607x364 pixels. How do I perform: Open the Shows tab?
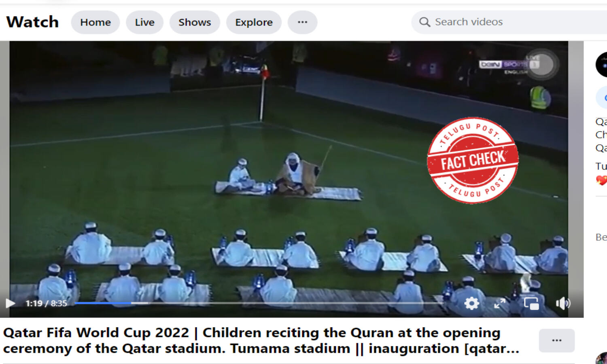pyautogui.click(x=195, y=22)
